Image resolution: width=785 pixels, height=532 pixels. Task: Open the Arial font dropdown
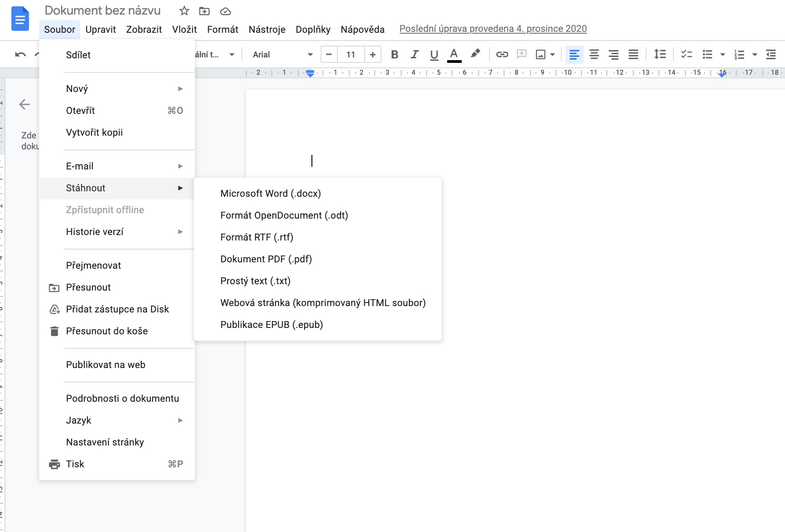pos(282,55)
